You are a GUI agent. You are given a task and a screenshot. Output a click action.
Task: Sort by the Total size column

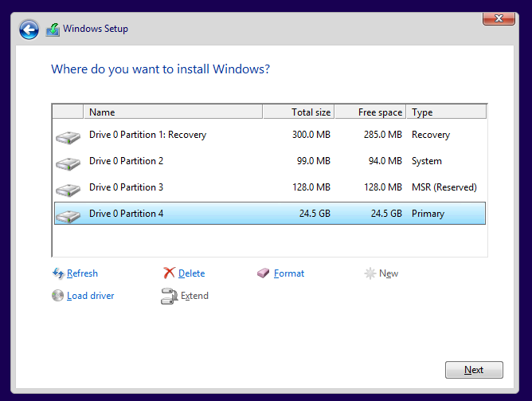[298, 112]
